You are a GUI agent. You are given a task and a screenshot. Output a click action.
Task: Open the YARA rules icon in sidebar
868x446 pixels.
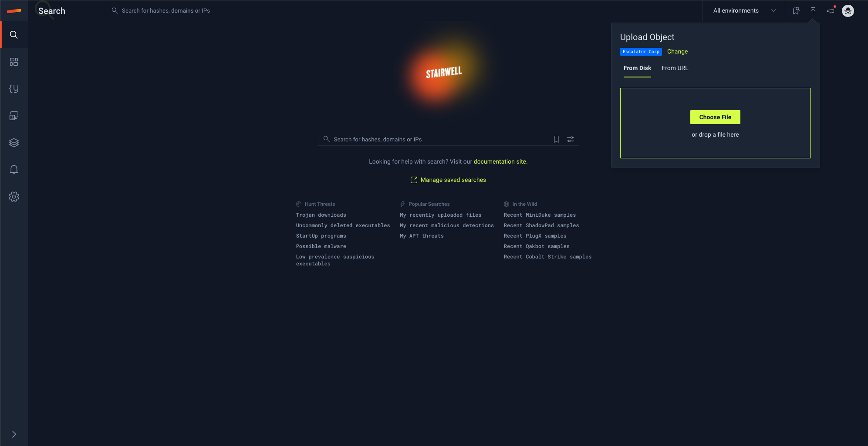coord(14,89)
